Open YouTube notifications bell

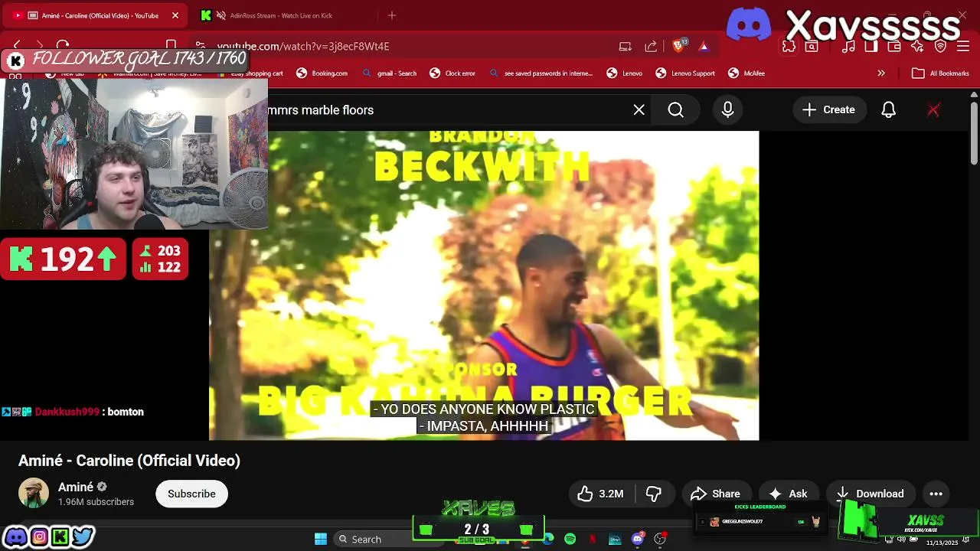point(888,110)
